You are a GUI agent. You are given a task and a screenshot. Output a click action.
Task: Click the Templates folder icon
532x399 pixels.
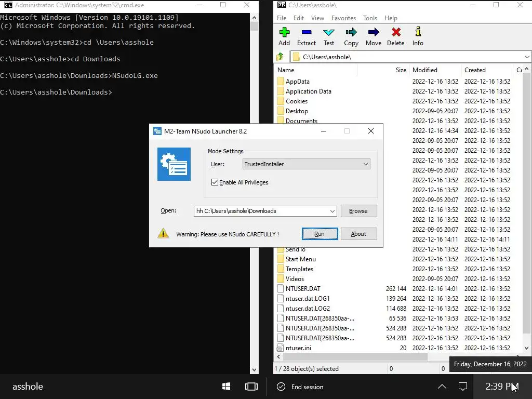[280, 269]
